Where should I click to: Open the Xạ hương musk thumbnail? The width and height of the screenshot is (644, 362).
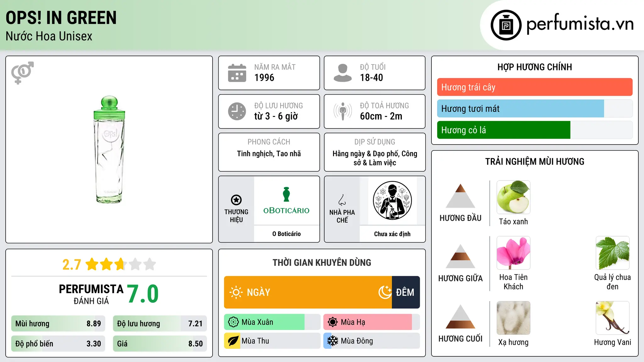(513, 318)
